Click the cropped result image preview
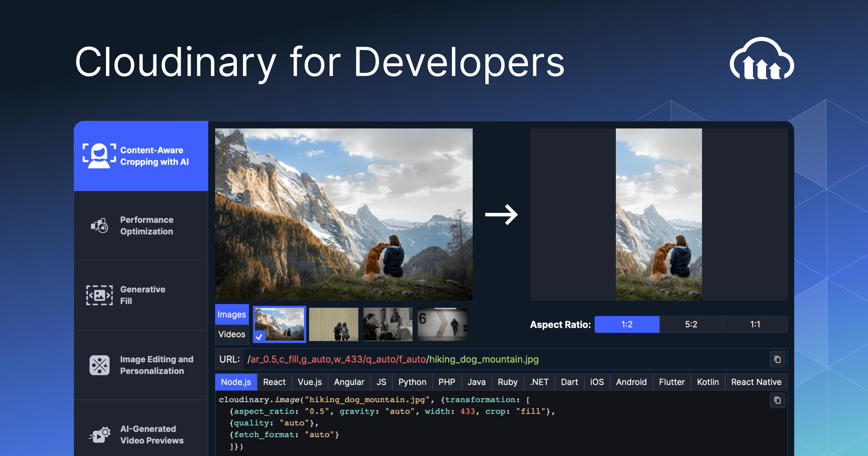 (x=659, y=214)
